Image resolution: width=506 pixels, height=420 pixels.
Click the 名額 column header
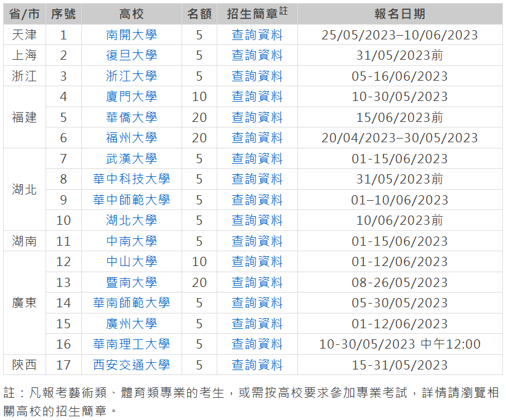point(199,14)
